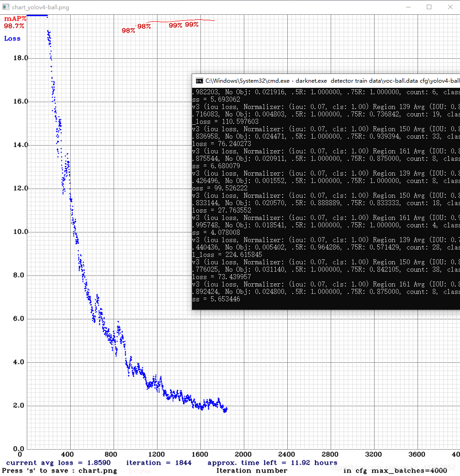Close the chart_yolov4-ball.png window

click(450, 7)
